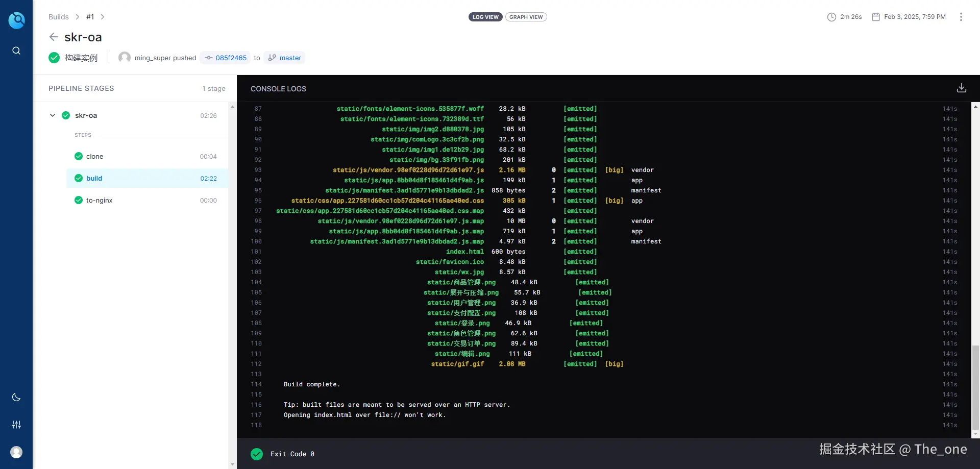Click the build step 02:22 duration
Image resolution: width=980 pixels, height=469 pixels.
(x=208, y=178)
